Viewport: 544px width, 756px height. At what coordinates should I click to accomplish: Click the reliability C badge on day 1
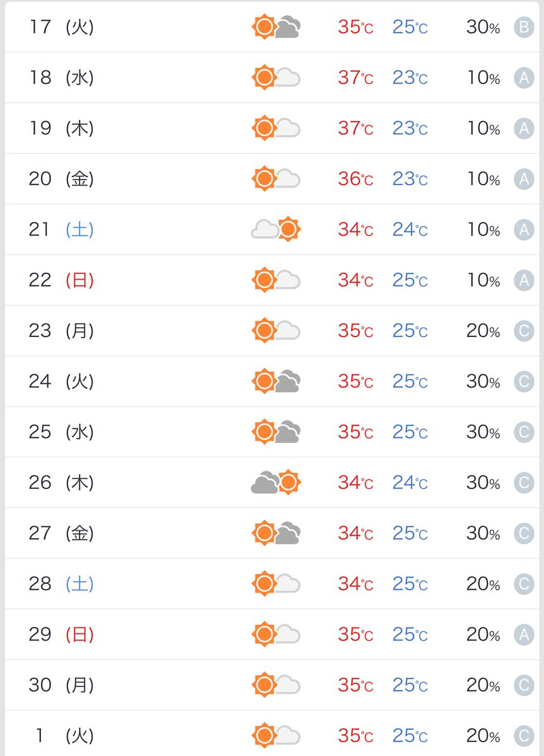524,735
